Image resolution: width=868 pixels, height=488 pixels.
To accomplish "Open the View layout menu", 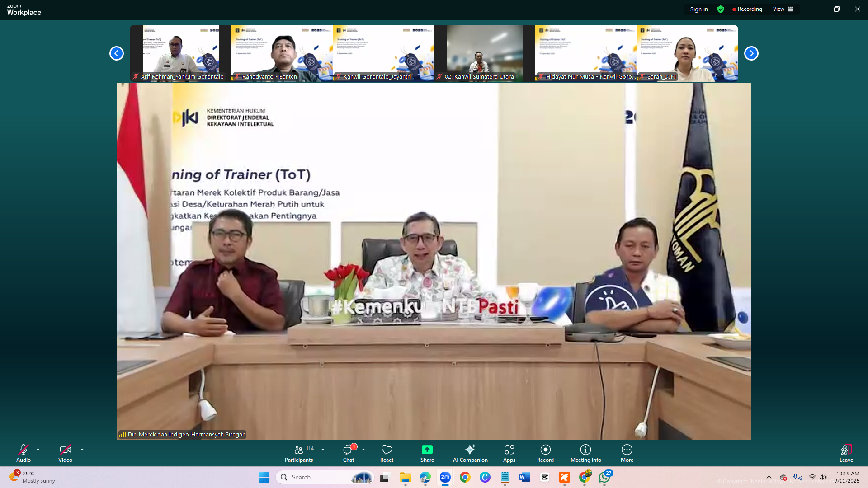I will (783, 9).
